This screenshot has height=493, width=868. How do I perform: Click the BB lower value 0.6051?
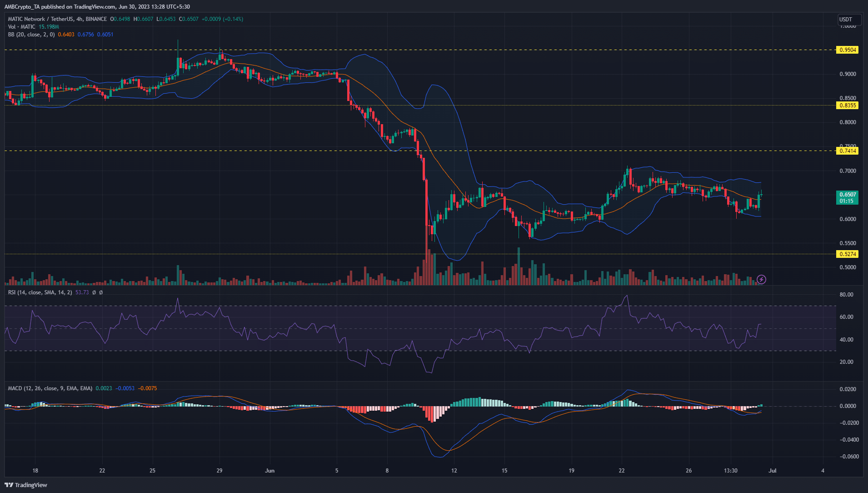pos(105,35)
